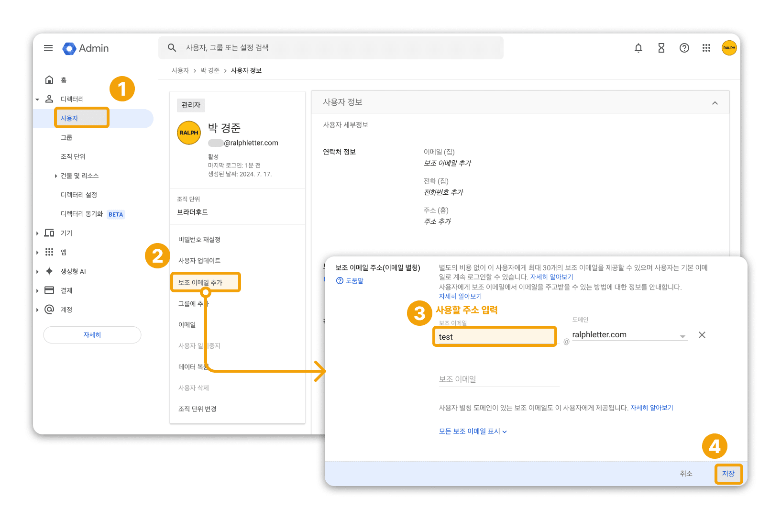
Task: Remove the test alias with X icon
Action: [x=702, y=335]
